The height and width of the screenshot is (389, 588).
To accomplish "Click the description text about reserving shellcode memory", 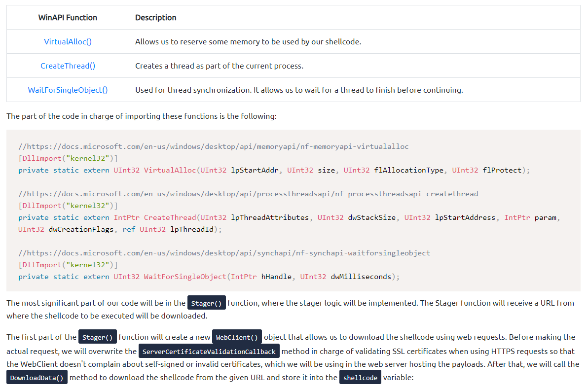I will click(x=248, y=41).
